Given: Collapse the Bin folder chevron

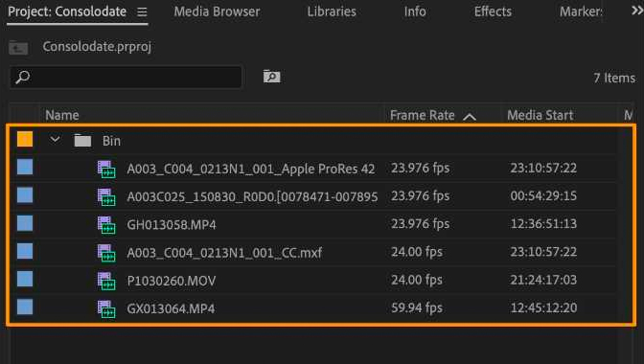Looking at the screenshot, I should 55,140.
